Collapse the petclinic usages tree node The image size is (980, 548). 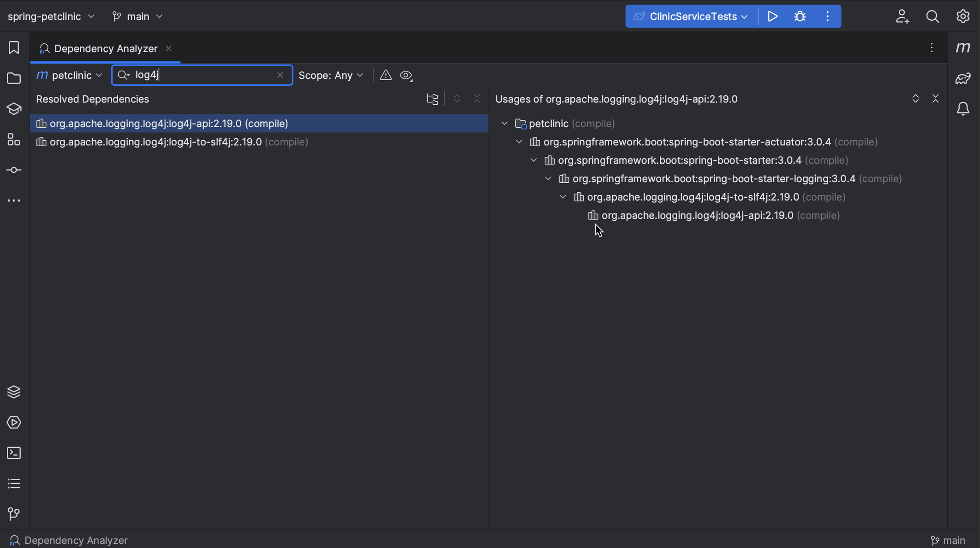tap(504, 123)
